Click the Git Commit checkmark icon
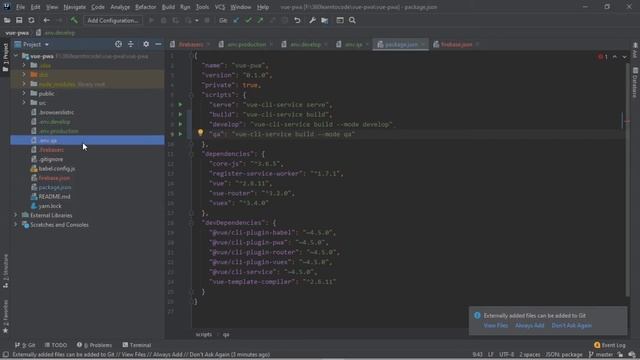 click(248, 20)
